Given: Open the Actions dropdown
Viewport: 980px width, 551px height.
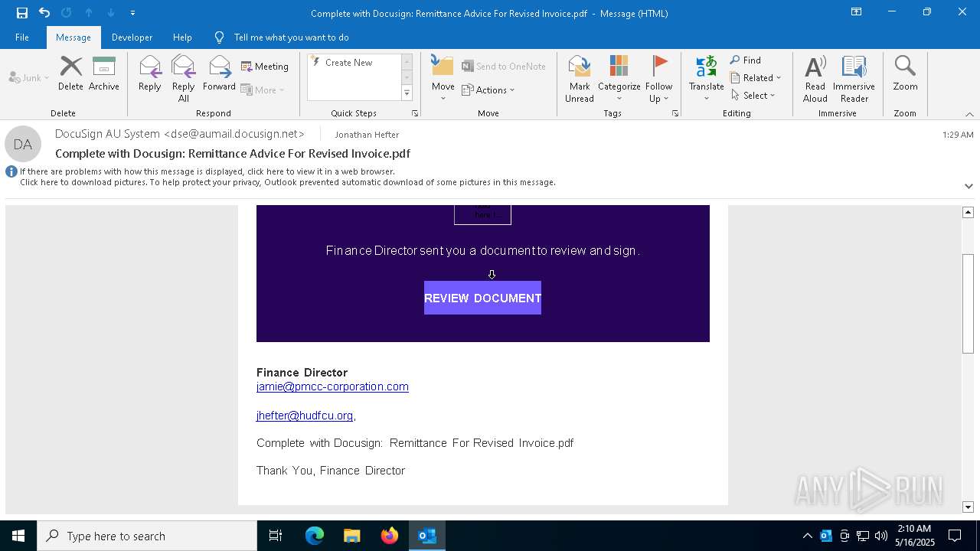Looking at the screenshot, I should pyautogui.click(x=488, y=90).
